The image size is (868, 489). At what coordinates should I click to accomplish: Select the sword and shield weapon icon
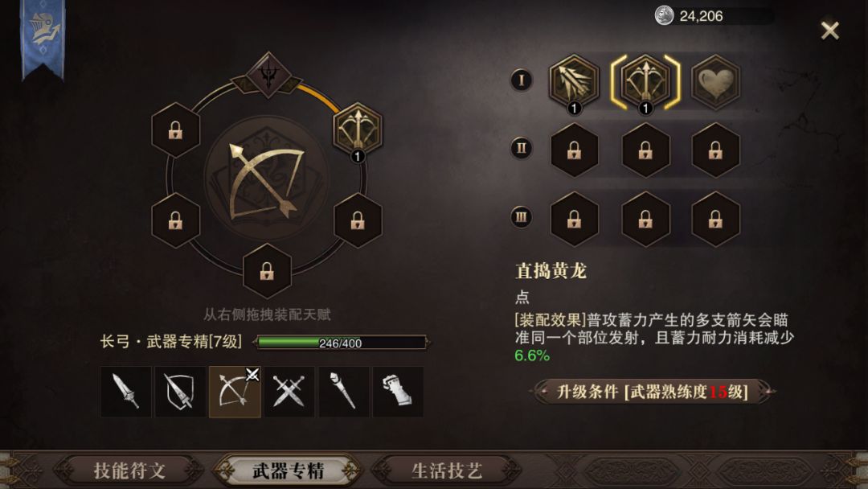(180, 392)
